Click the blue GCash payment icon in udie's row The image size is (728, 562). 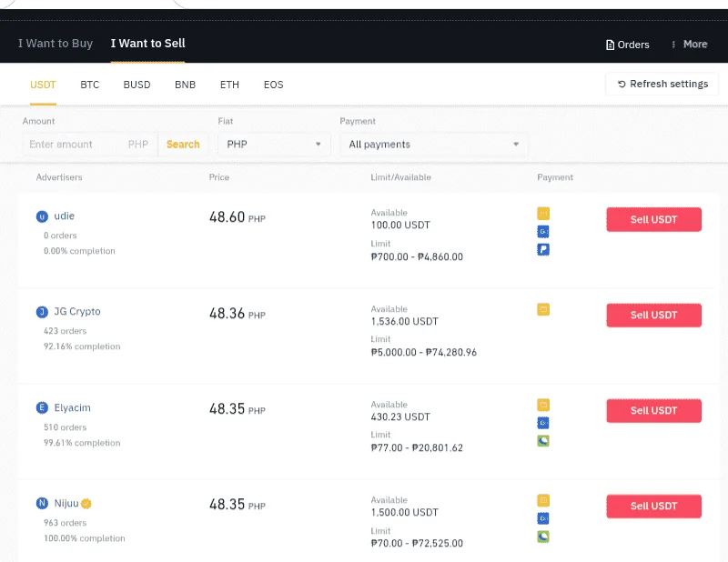coord(543,231)
